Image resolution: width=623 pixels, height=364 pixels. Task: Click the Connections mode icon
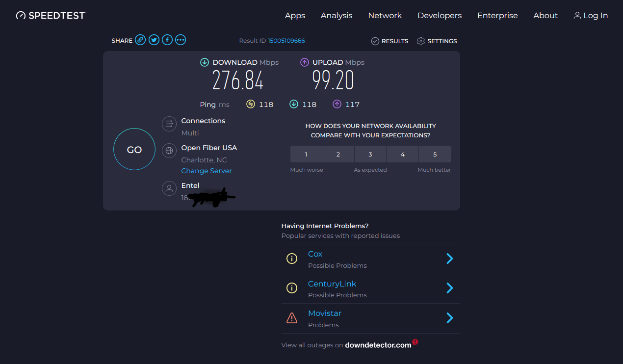169,124
